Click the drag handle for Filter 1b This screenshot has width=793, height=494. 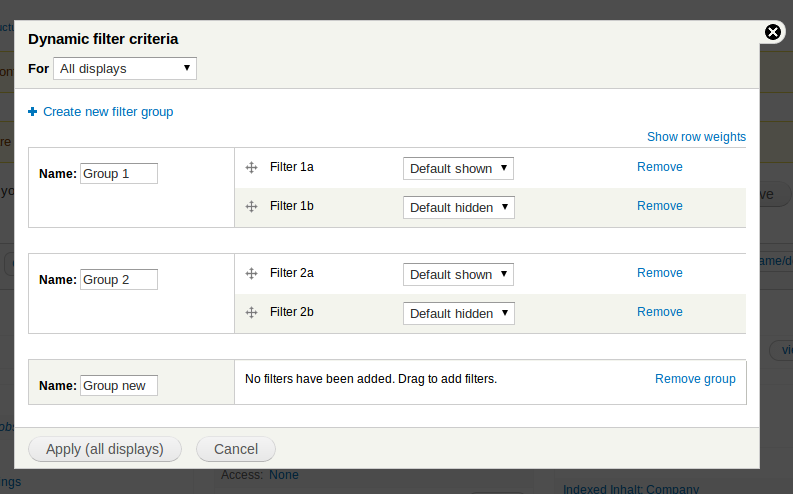click(x=252, y=206)
